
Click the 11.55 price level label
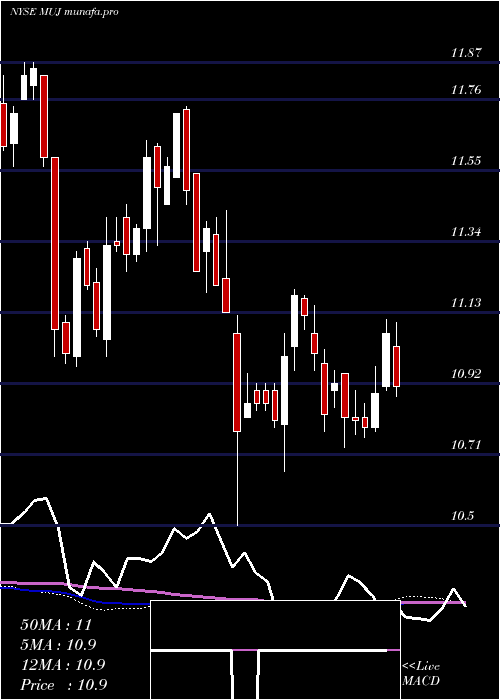click(466, 161)
